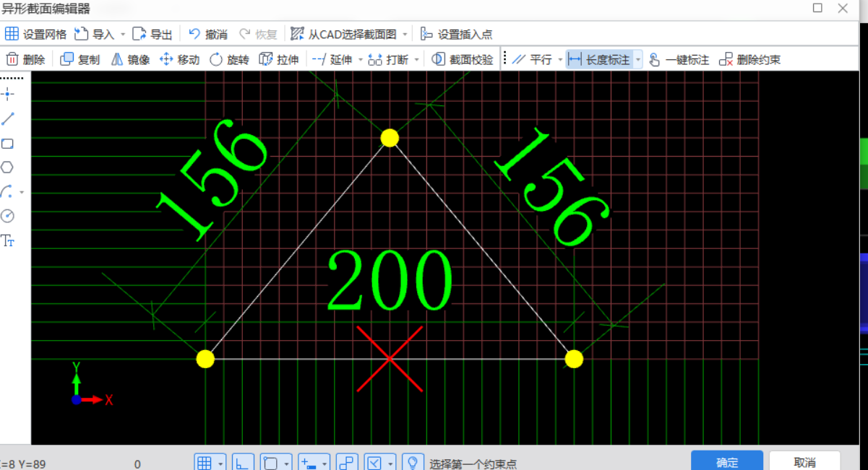Viewport: 868px width, 470px height.
Task: Expand the 从CAD选择截面图 dropdown arrow
Action: (x=405, y=34)
